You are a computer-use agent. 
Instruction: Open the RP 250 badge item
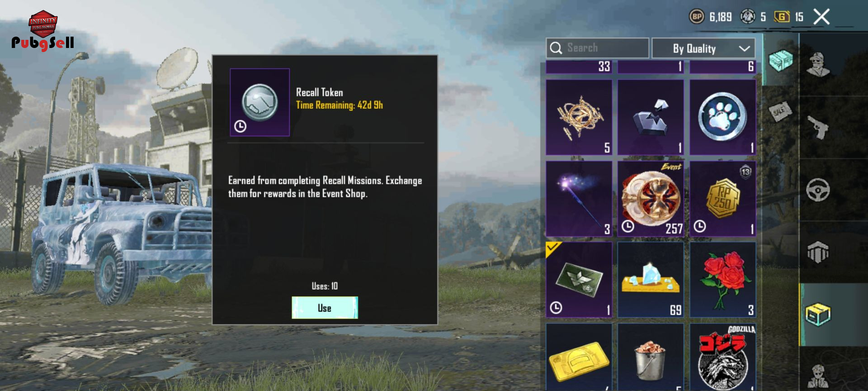point(722,198)
